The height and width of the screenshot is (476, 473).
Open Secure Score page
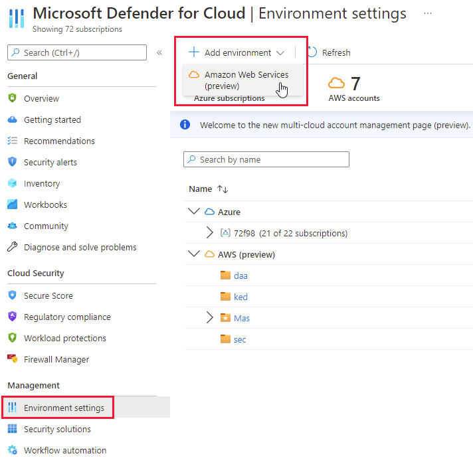tap(48, 295)
